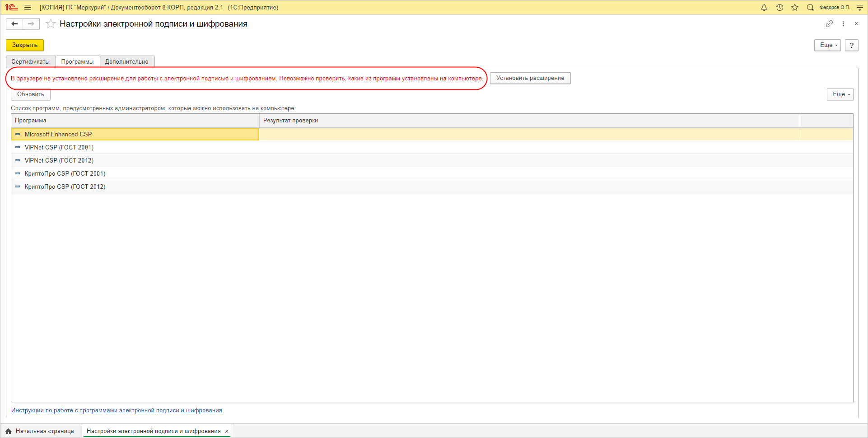Image resolution: width=868 pixels, height=438 pixels.
Task: Select the Программы tab
Action: pos(78,62)
